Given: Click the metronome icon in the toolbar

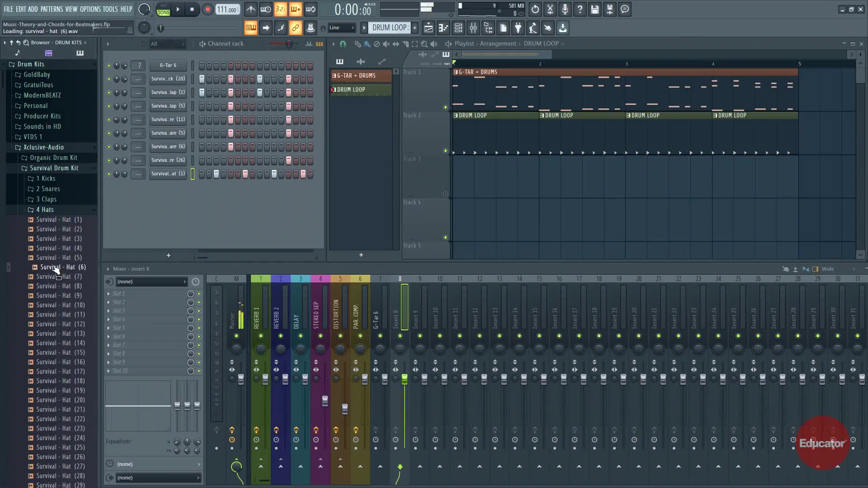Looking at the screenshot, I should (x=251, y=9).
